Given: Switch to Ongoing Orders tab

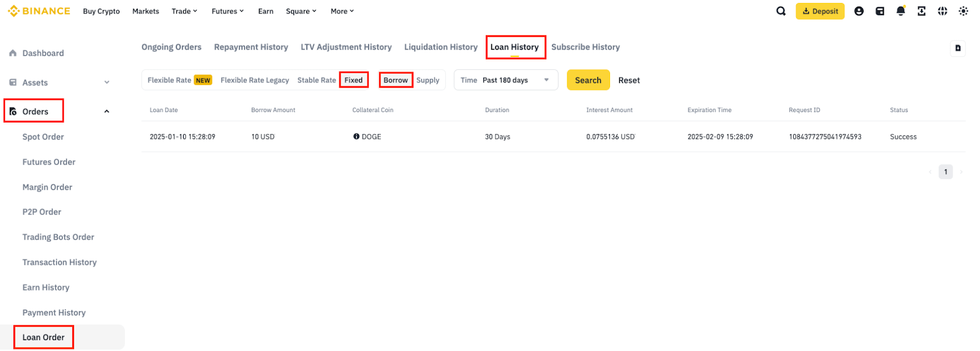Looking at the screenshot, I should (171, 47).
